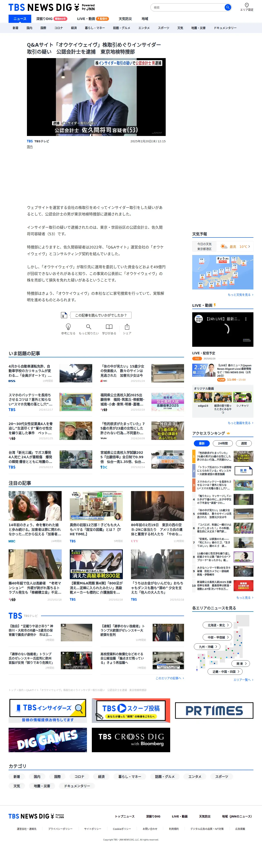
Task: Click the スポーツ category pill near the footer
Action: pos(222,776)
